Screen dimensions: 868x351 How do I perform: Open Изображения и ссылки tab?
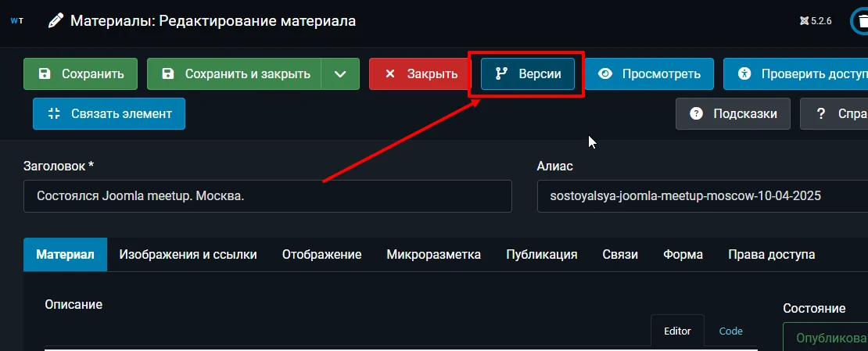(x=188, y=255)
